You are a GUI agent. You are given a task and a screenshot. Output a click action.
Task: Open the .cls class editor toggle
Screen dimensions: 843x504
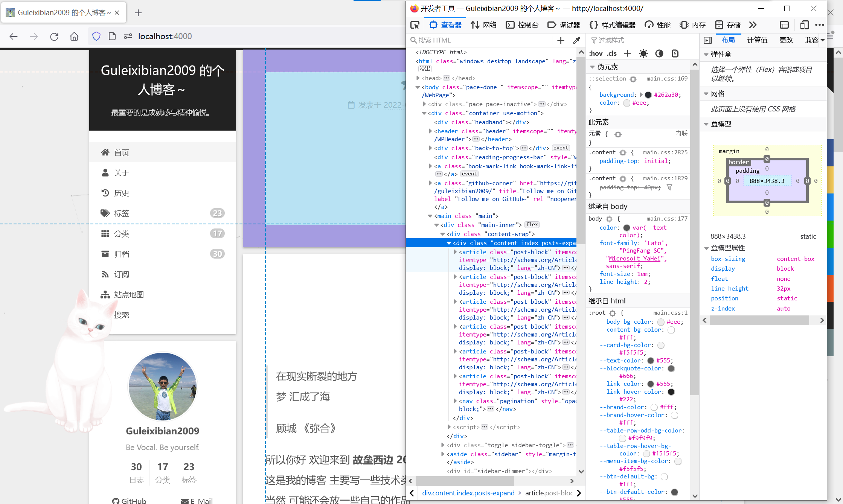point(612,53)
